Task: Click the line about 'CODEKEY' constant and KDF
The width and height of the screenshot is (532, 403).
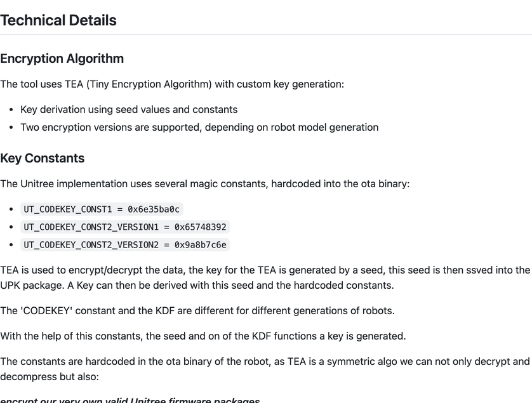Action: 197,311
